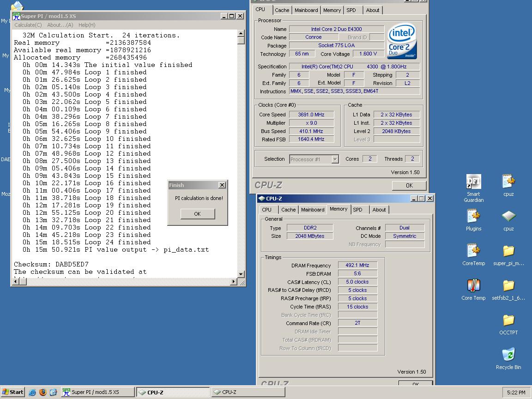
Task: Click the Internet Explorer quick launch icon
Action: point(32,392)
